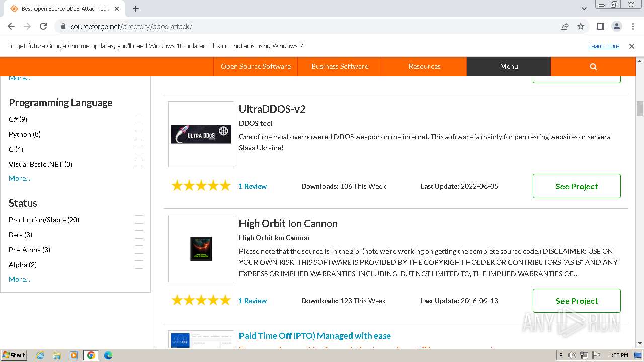
Task: Click the taskbar clock showing 1:05 PM
Action: point(618,355)
